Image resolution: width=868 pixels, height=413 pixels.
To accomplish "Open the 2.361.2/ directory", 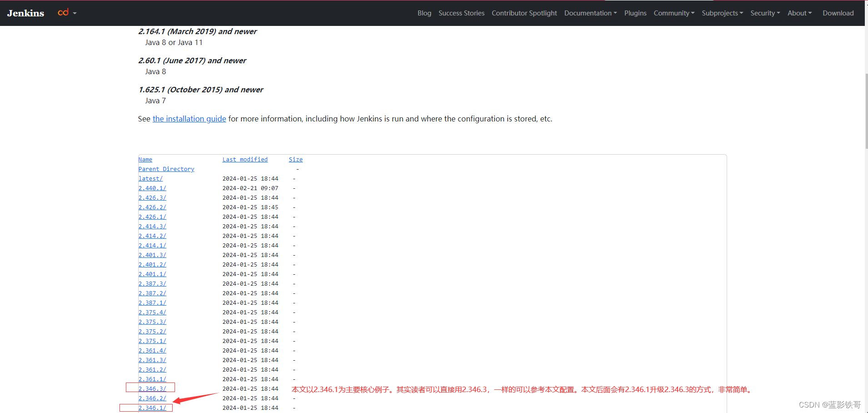I will click(x=152, y=370).
